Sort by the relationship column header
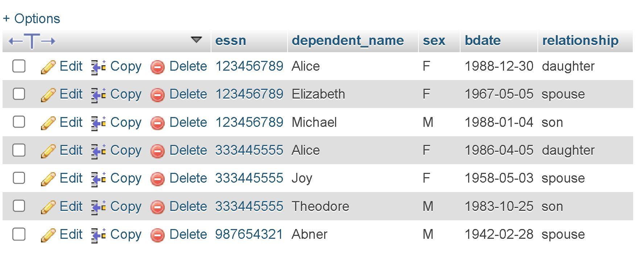The image size is (644, 258). (x=580, y=40)
